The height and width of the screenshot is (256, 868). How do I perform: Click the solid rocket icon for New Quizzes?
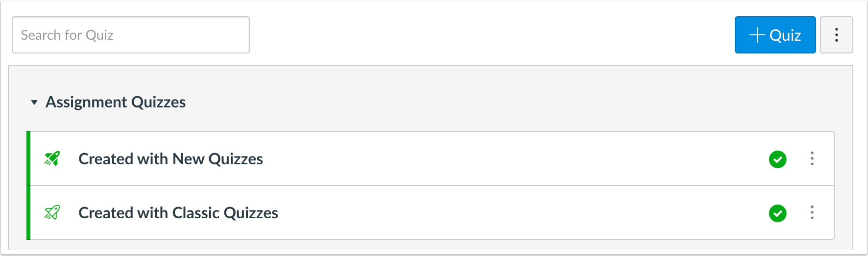click(x=52, y=158)
